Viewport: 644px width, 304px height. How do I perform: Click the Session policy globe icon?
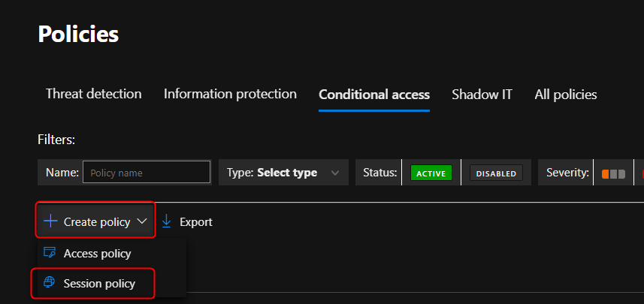(50, 283)
